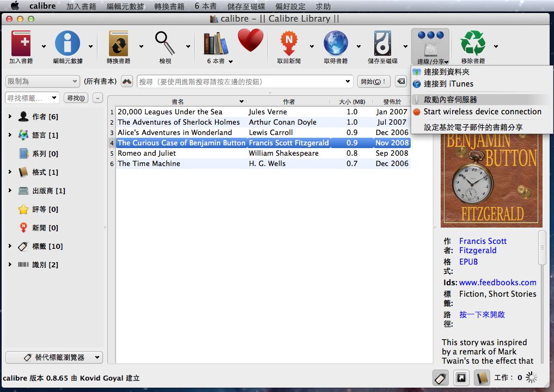Click the Remove Books recycle icon
The width and height of the screenshot is (554, 392).
click(473, 43)
